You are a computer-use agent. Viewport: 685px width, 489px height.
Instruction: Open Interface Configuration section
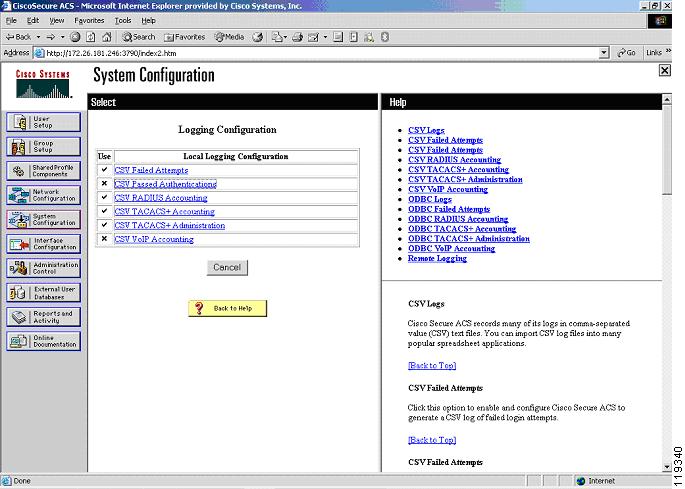tap(43, 244)
